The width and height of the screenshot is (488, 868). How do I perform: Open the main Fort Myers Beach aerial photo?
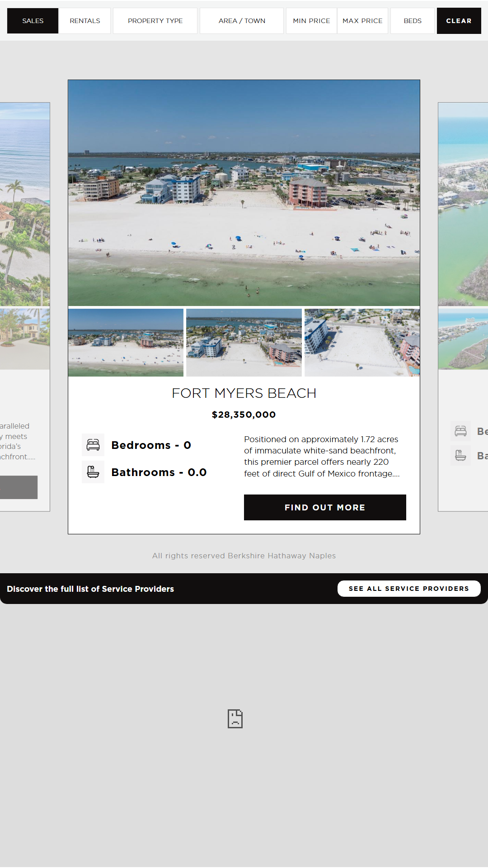(x=244, y=193)
